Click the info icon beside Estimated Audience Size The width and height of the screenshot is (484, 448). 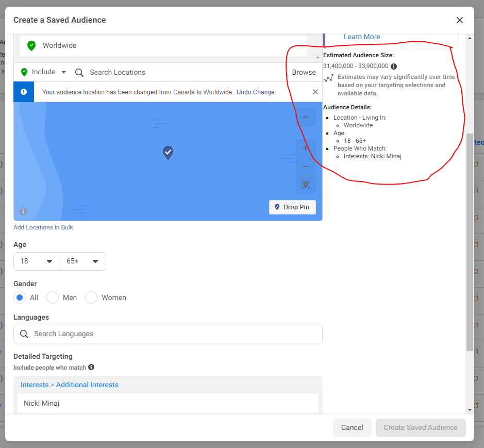click(x=393, y=66)
